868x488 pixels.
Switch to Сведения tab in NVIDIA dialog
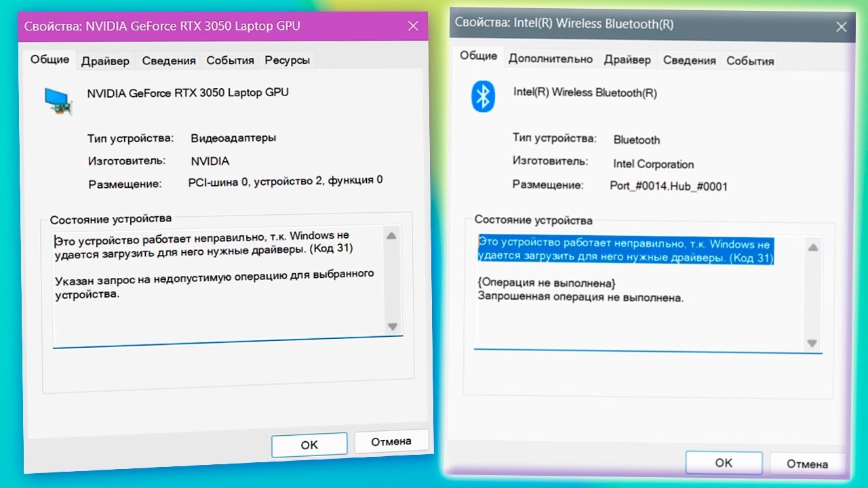click(x=169, y=60)
